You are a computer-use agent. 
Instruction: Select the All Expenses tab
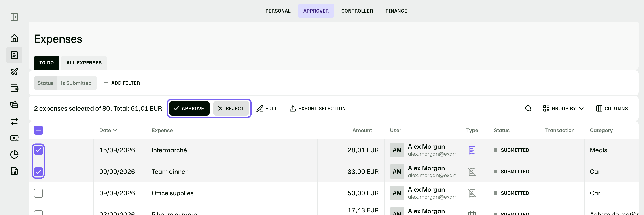84,63
